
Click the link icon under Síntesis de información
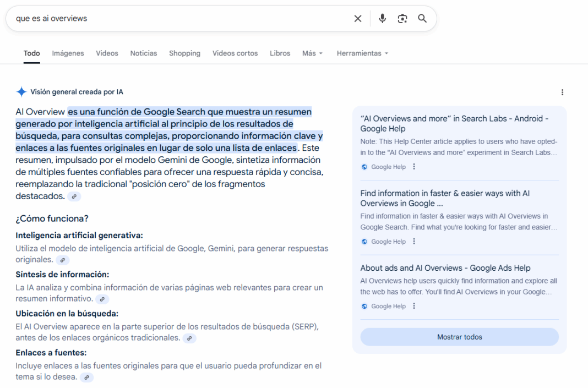tap(102, 299)
